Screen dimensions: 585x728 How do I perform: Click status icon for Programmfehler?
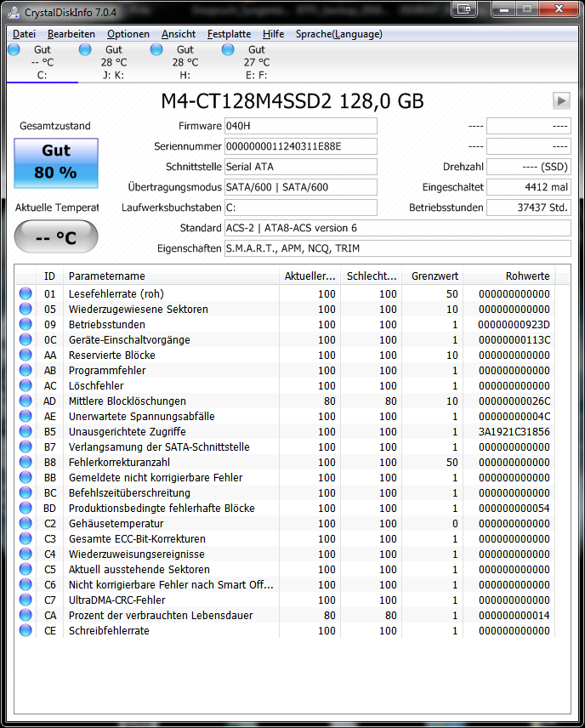[26, 370]
